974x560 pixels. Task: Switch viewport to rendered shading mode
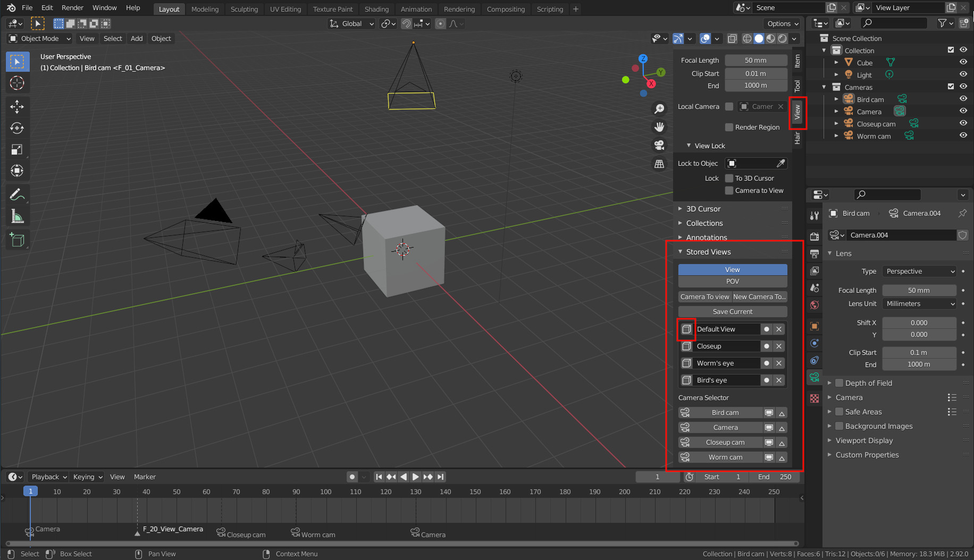(782, 38)
